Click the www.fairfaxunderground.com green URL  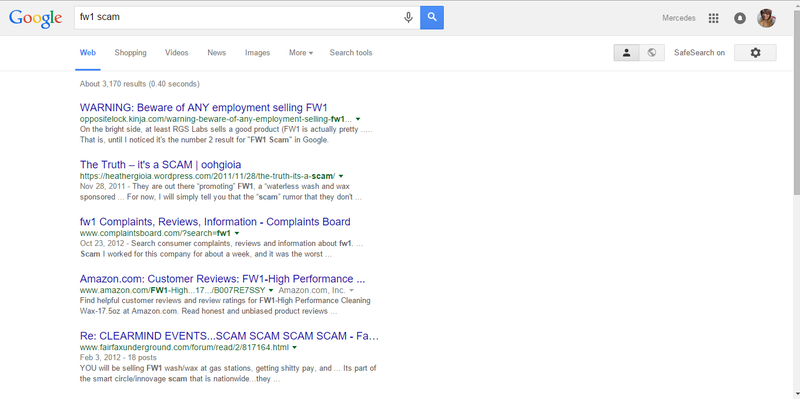(x=184, y=347)
